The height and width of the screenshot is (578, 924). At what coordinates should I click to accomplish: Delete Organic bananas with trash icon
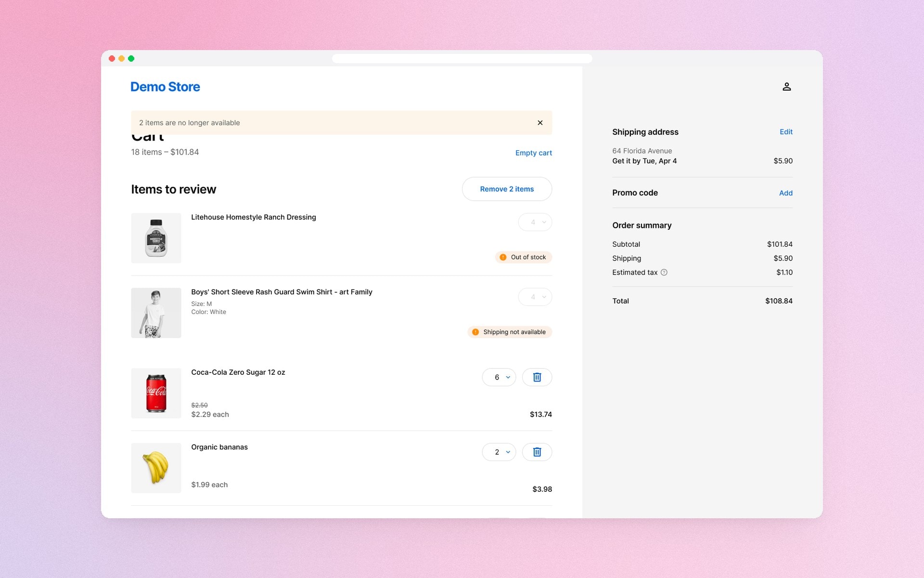(537, 452)
